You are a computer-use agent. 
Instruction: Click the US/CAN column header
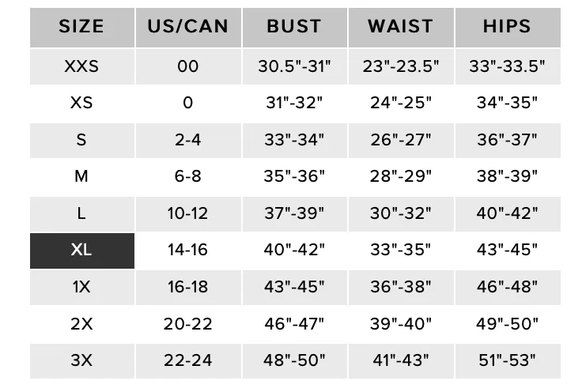188,28
